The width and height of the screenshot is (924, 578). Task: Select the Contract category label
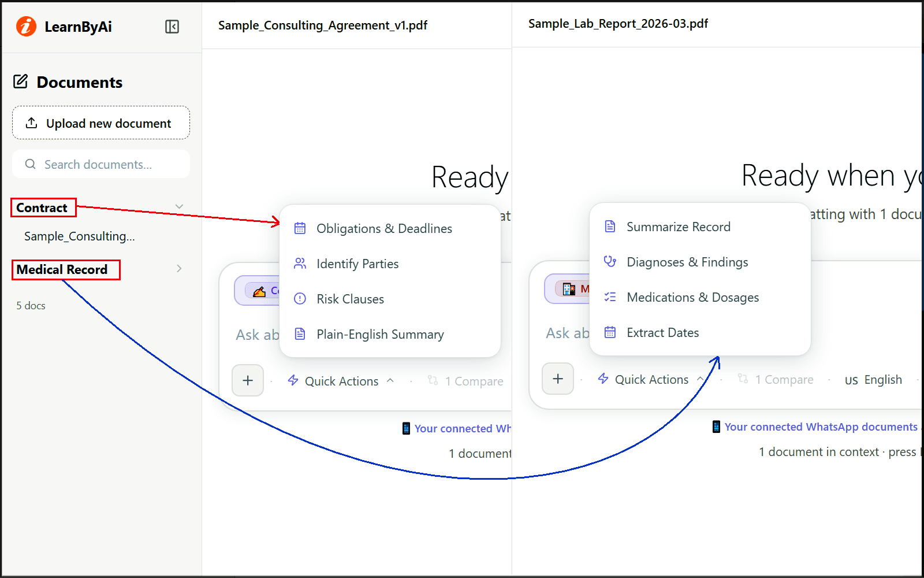[x=42, y=208]
